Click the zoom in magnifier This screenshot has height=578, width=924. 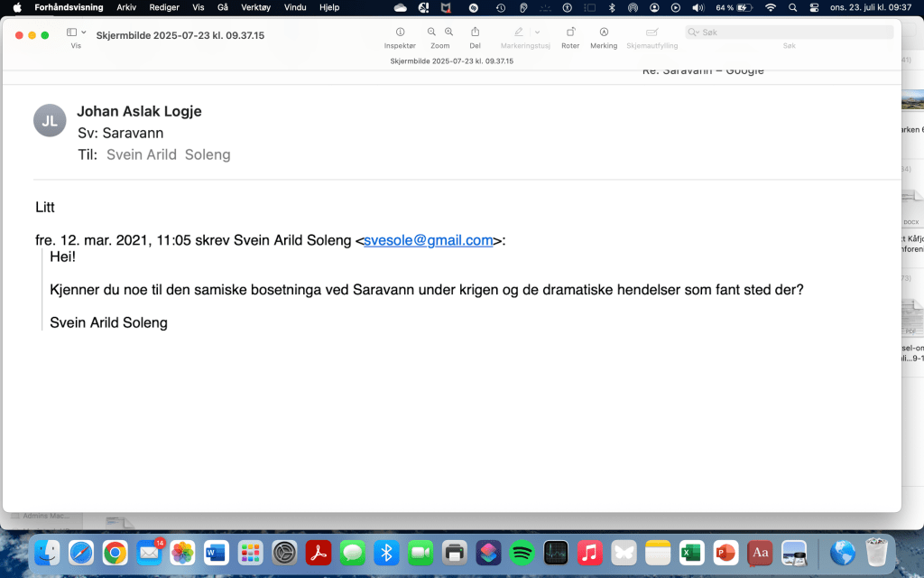[448, 32]
